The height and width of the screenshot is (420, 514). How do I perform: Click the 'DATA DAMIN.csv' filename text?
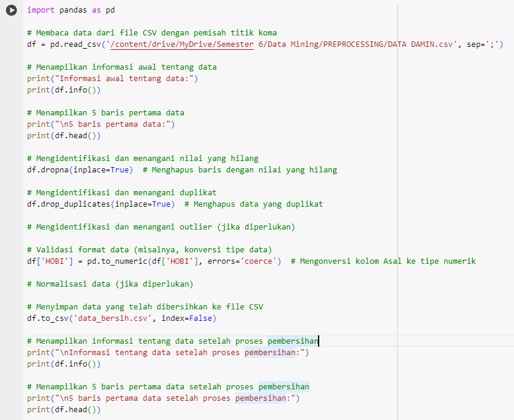click(420, 44)
